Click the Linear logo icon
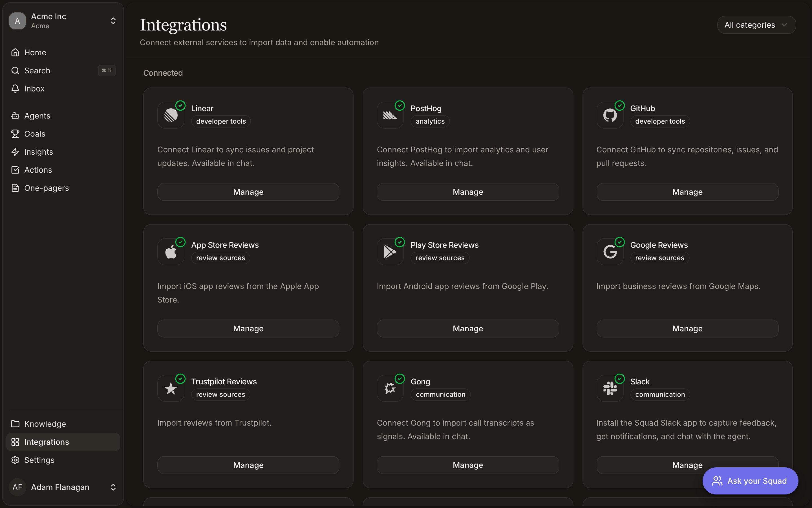 [171, 115]
